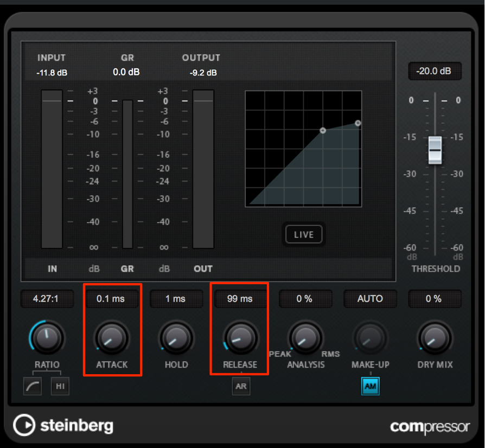Click the Threshold fader handle
Screen dimensions: 485x448
click(x=435, y=150)
